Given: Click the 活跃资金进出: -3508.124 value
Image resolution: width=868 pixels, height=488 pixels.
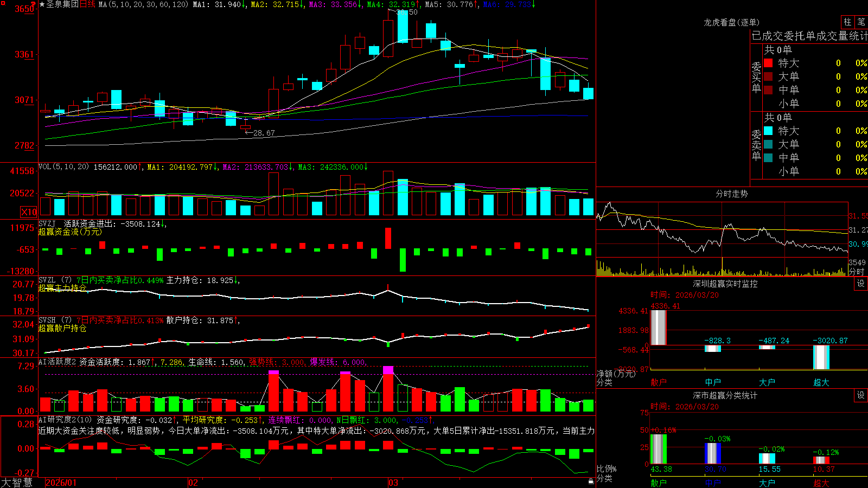Looking at the screenshot, I should (112, 223).
